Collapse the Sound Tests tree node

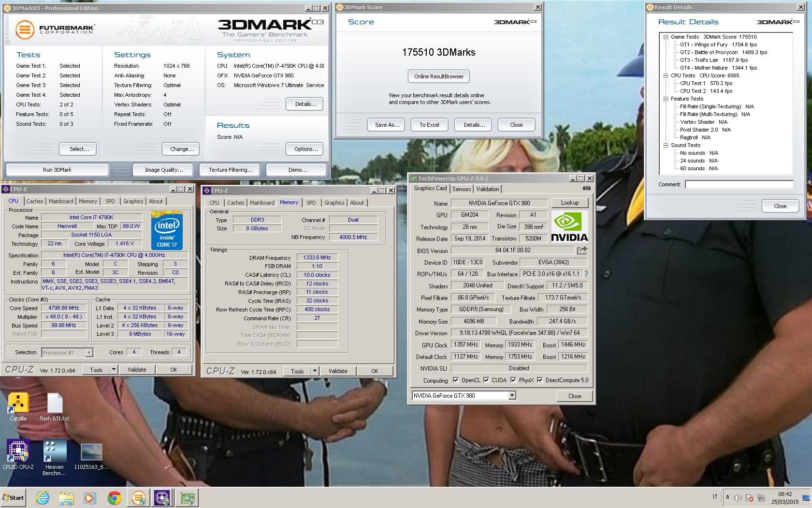point(666,145)
